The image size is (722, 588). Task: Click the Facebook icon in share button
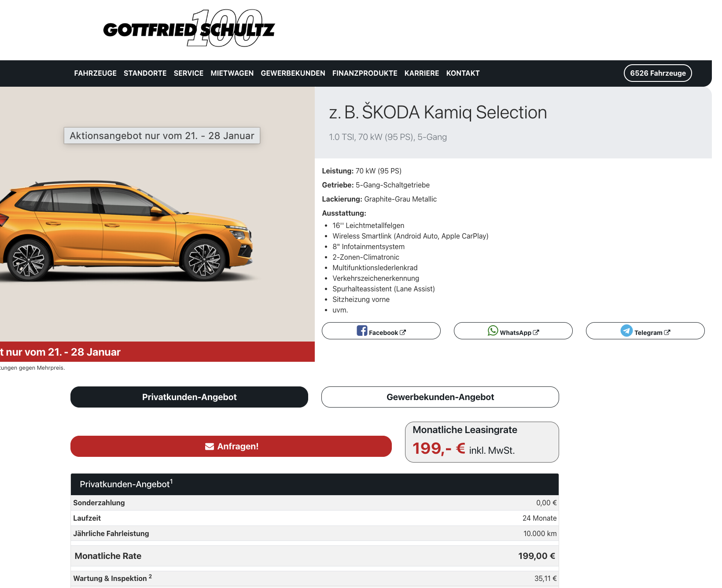(362, 331)
